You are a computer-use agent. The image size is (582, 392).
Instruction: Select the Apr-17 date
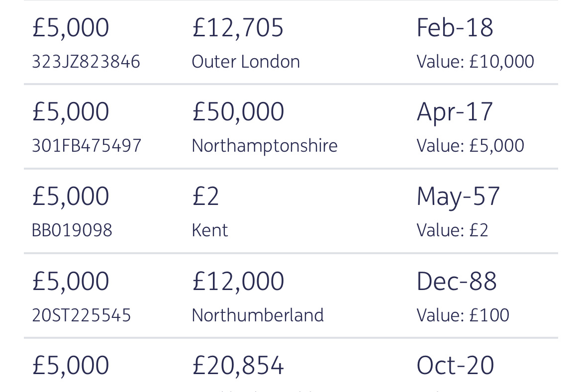pos(455,112)
